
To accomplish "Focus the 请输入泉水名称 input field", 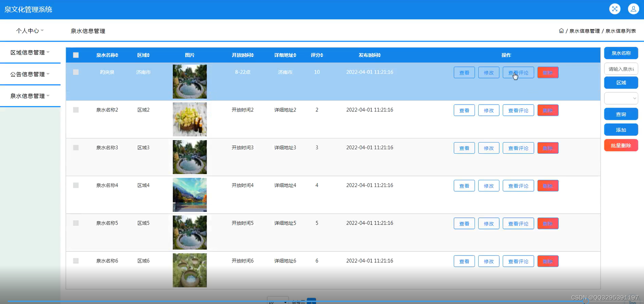I will tap(621, 69).
